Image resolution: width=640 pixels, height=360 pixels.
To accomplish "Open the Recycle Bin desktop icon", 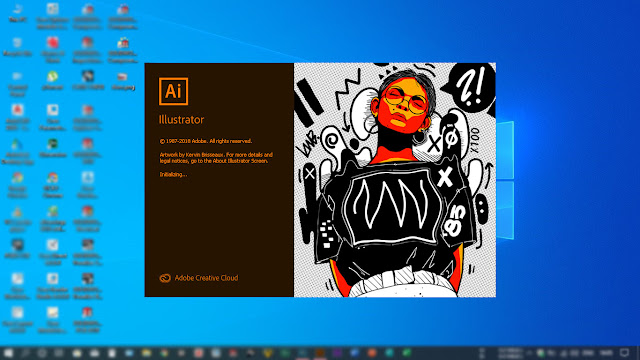I will pyautogui.click(x=17, y=47).
